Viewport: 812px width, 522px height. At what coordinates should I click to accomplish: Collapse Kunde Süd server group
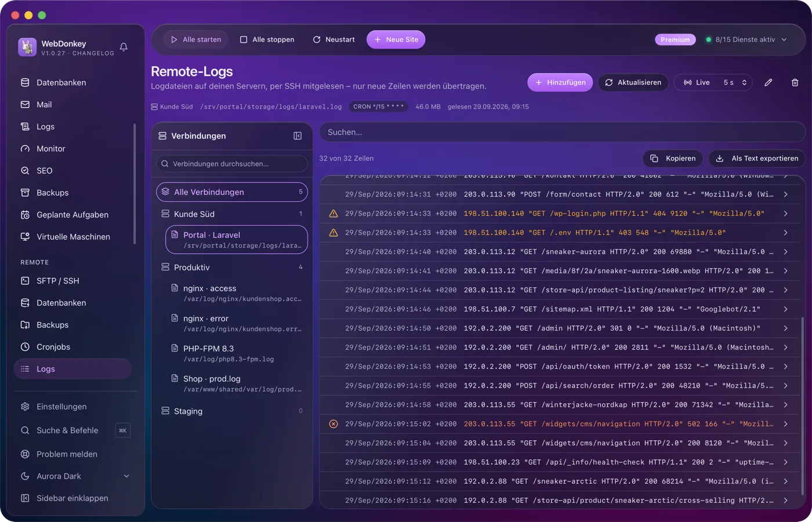232,214
